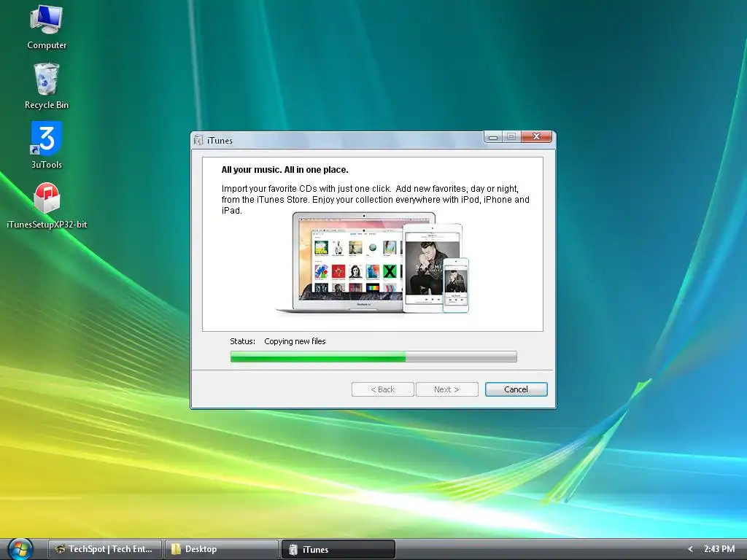Screen dimensions: 747x560
Task: Click the disabled Next > button
Action: [447, 389]
